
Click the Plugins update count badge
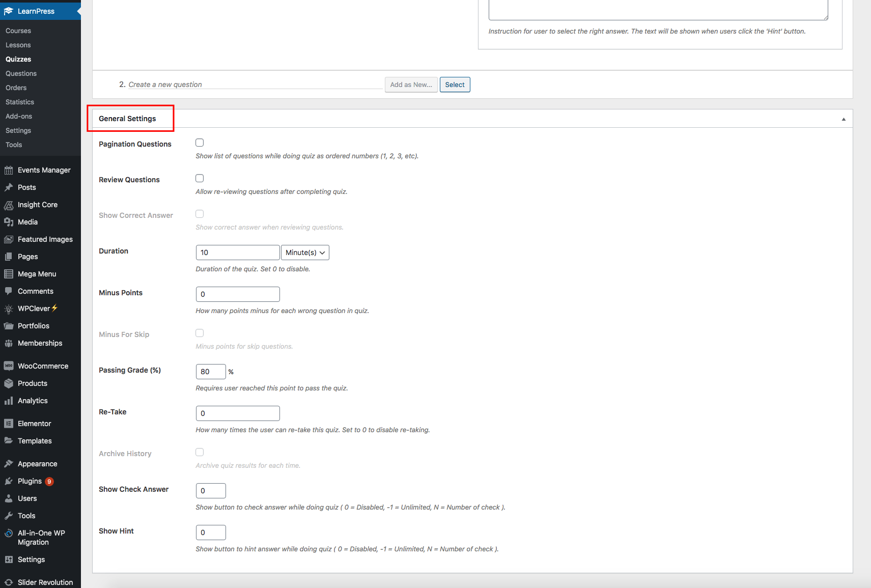click(49, 482)
